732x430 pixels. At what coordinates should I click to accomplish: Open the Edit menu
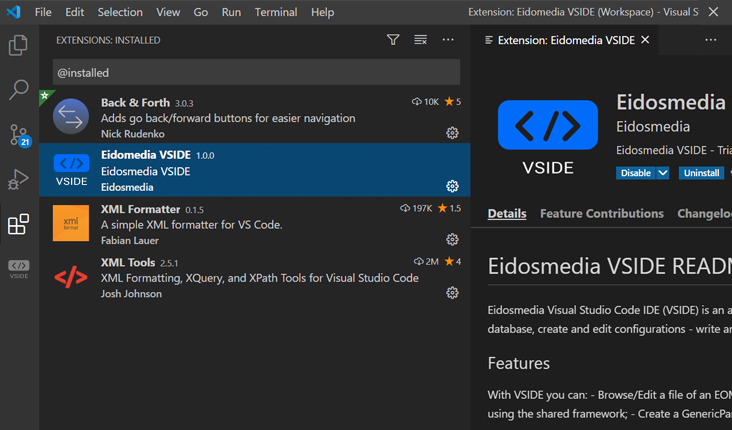[x=75, y=12]
